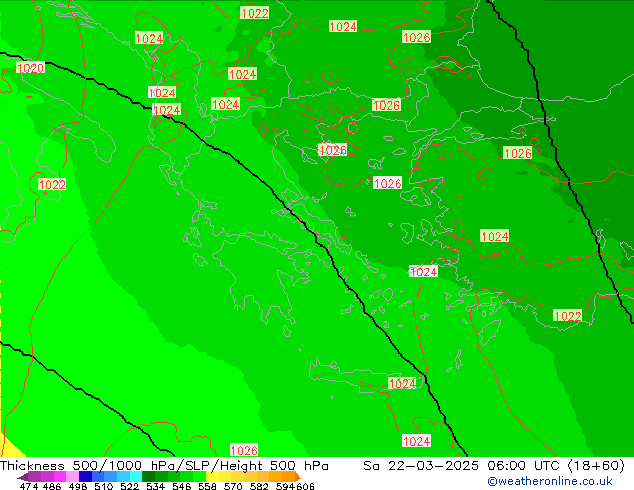Click the 522 legend value

129,486
